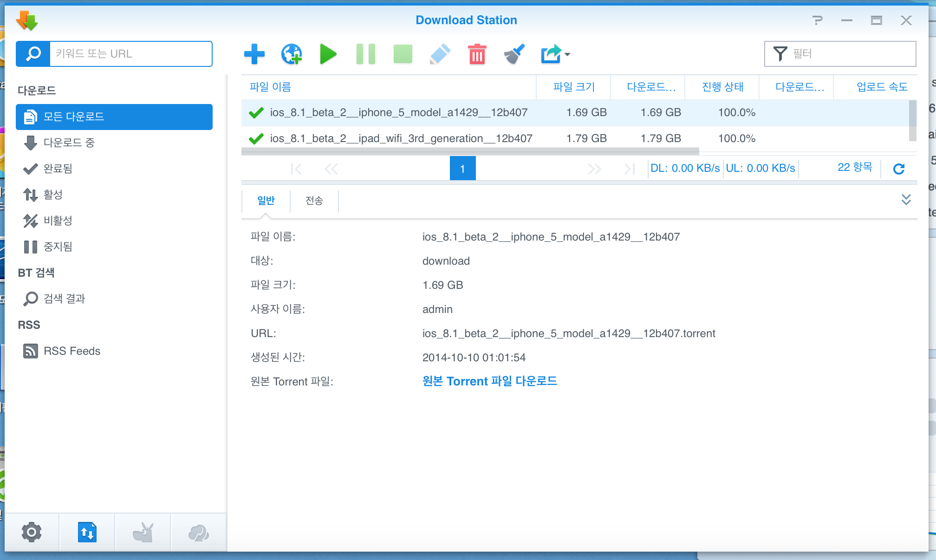936x560 pixels.
Task: Click 원본 Torrent 파일 다운로드 link
Action: pos(490,381)
